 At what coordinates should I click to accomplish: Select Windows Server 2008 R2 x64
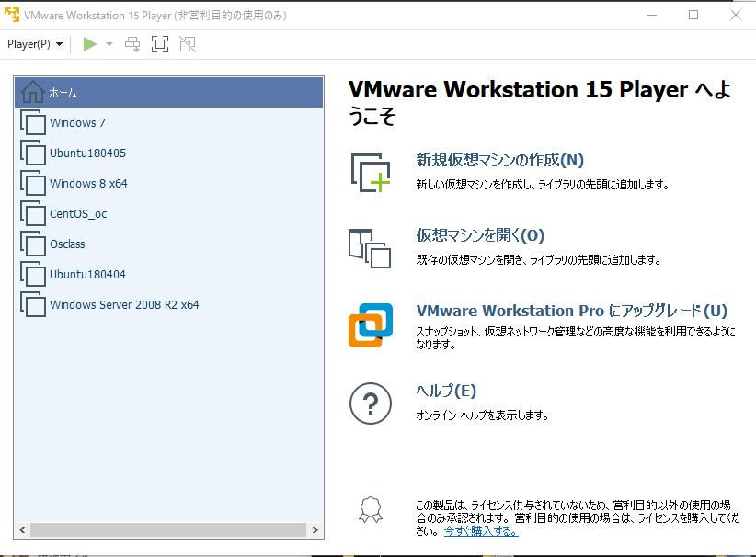click(x=168, y=304)
